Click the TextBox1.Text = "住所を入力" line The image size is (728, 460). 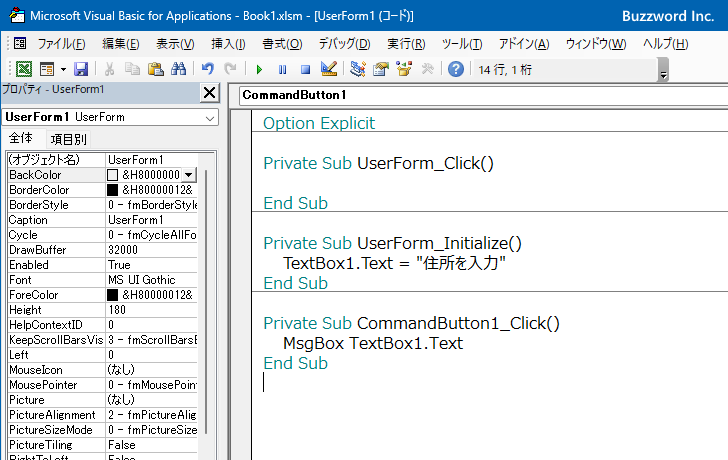point(394,263)
